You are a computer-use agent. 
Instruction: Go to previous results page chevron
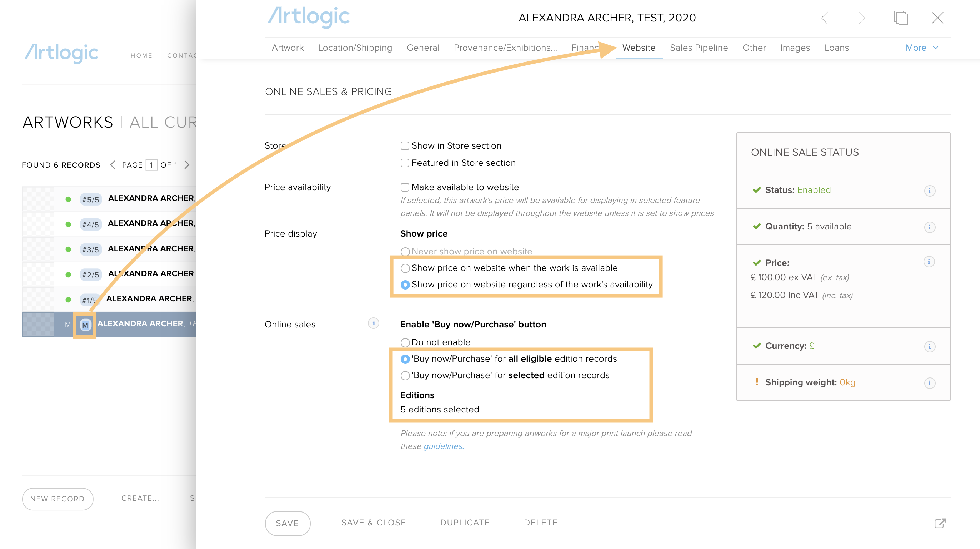(x=112, y=165)
